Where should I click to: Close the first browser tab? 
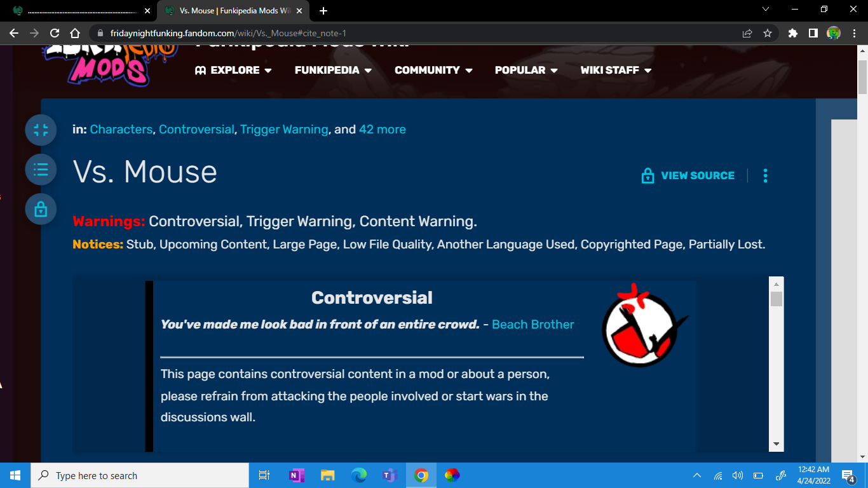[x=147, y=11]
